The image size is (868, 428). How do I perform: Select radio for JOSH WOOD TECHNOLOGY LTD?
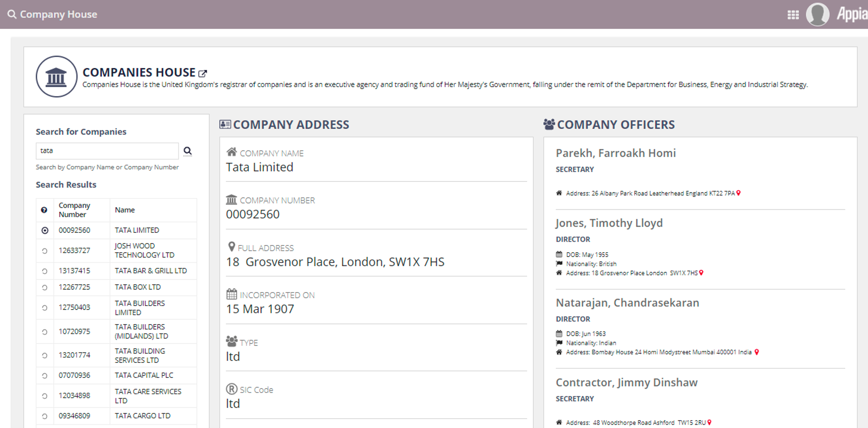click(x=45, y=251)
